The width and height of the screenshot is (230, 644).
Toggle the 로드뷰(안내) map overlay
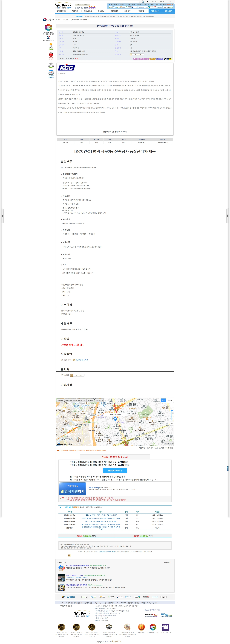coord(82,401)
